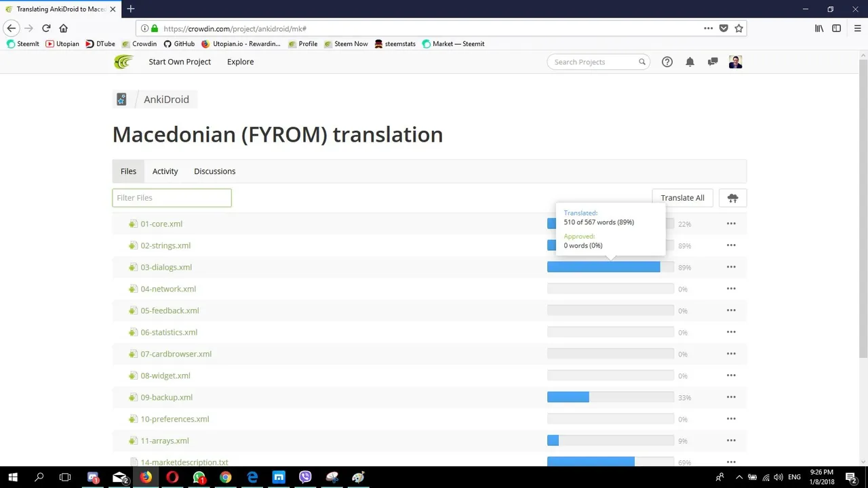Open a new browser tab with plus
868x488 pixels.
pyautogui.click(x=131, y=9)
